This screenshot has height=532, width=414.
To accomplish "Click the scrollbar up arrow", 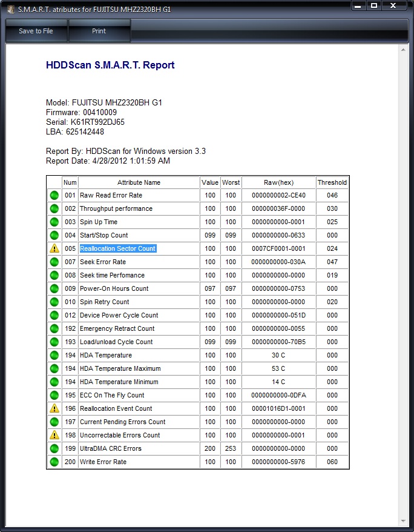I will (403, 50).
